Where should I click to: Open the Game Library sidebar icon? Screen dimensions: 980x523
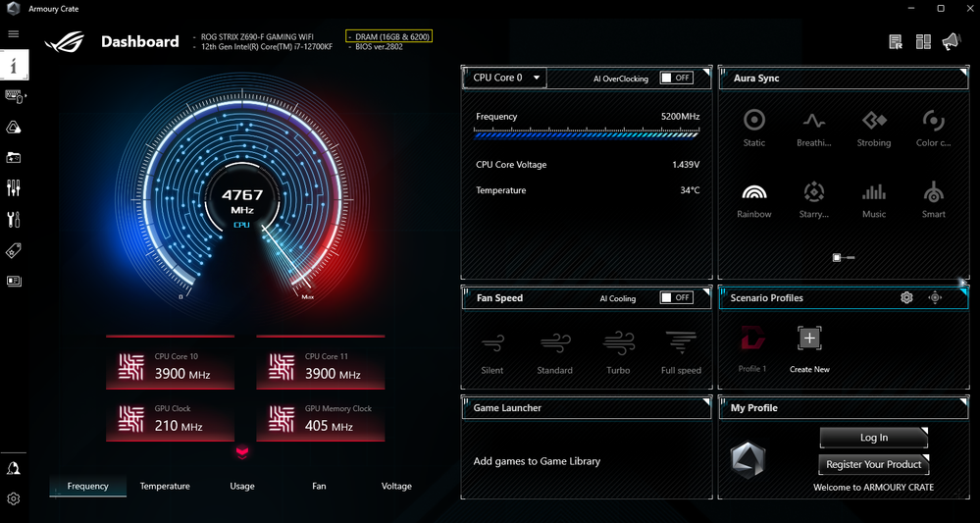click(14, 157)
